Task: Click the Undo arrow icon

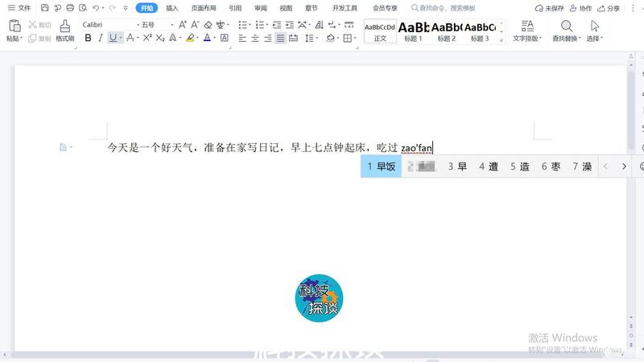Action: tap(96, 8)
